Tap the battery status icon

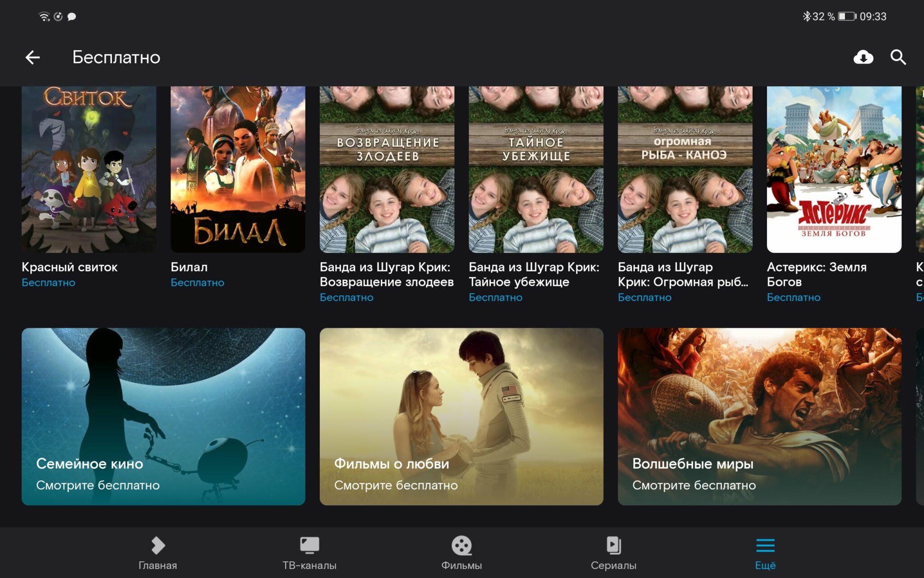click(x=846, y=17)
